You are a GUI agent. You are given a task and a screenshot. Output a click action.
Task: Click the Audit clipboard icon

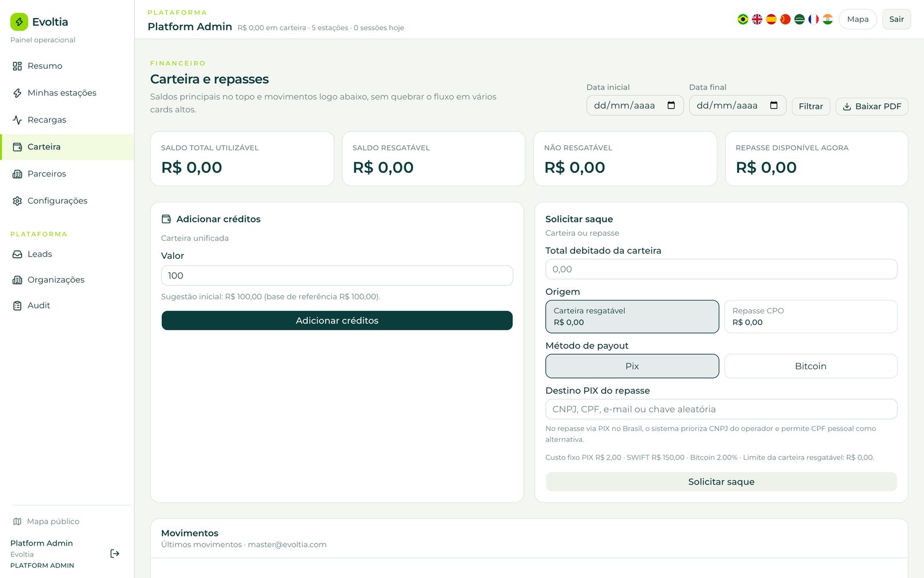point(17,306)
